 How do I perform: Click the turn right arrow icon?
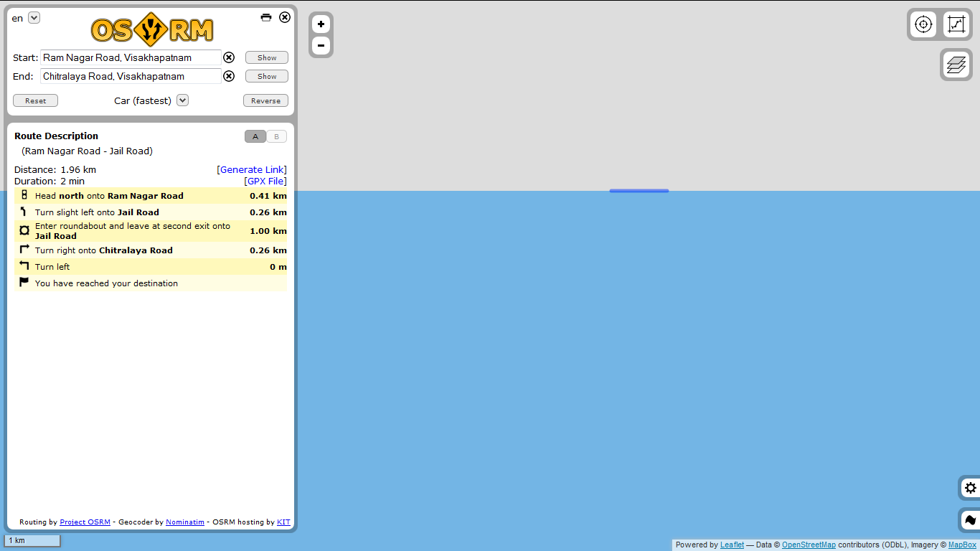[x=24, y=250]
